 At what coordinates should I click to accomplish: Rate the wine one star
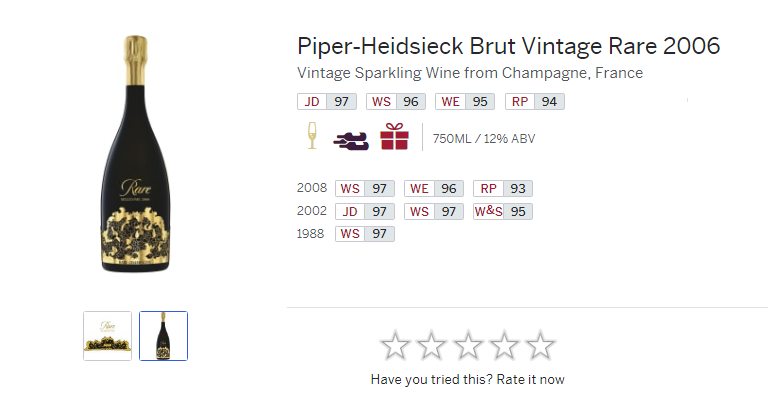tap(395, 345)
